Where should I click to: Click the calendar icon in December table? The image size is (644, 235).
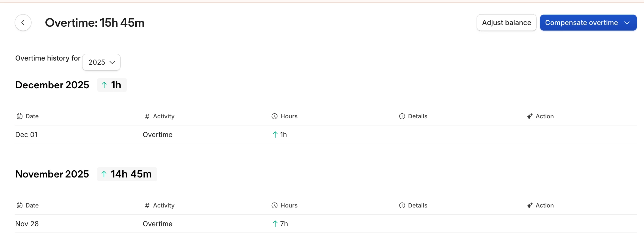point(20,116)
